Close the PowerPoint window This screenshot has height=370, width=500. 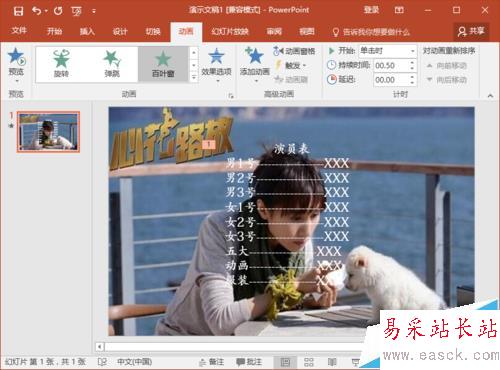[x=485, y=10]
